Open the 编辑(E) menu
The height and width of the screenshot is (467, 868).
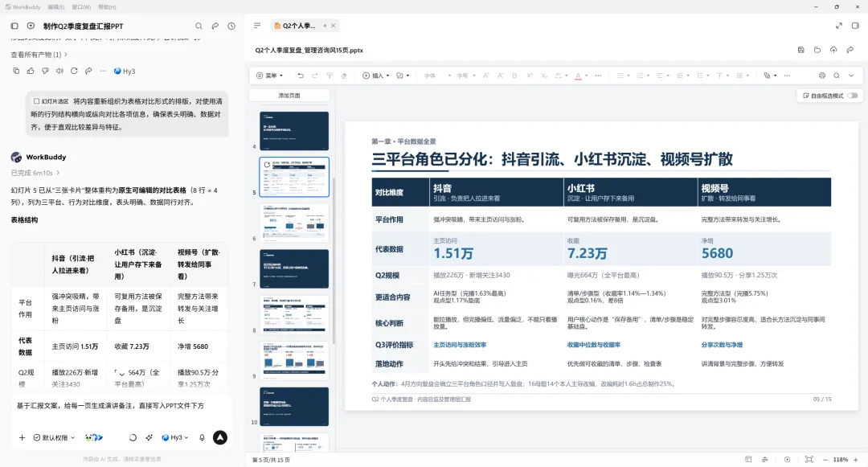(x=56, y=7)
